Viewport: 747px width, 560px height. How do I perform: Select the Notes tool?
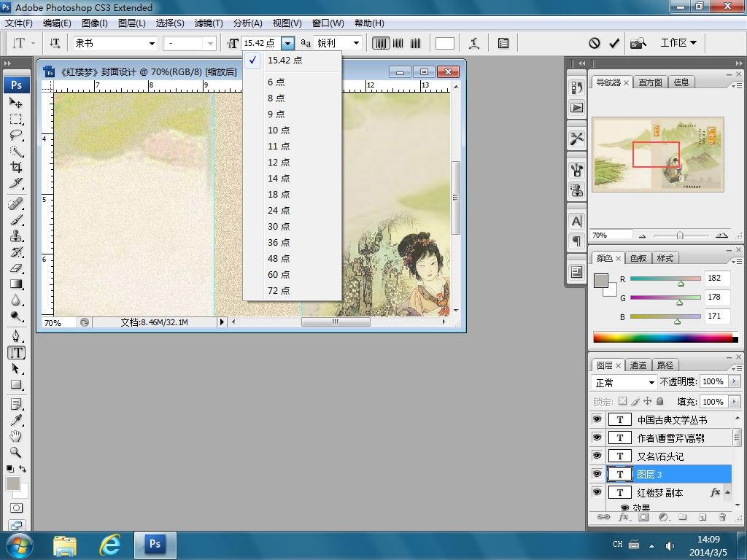(16, 405)
